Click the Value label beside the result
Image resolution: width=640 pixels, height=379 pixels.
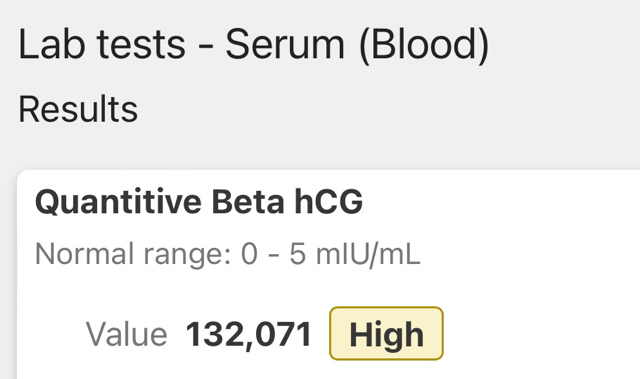[x=127, y=335]
